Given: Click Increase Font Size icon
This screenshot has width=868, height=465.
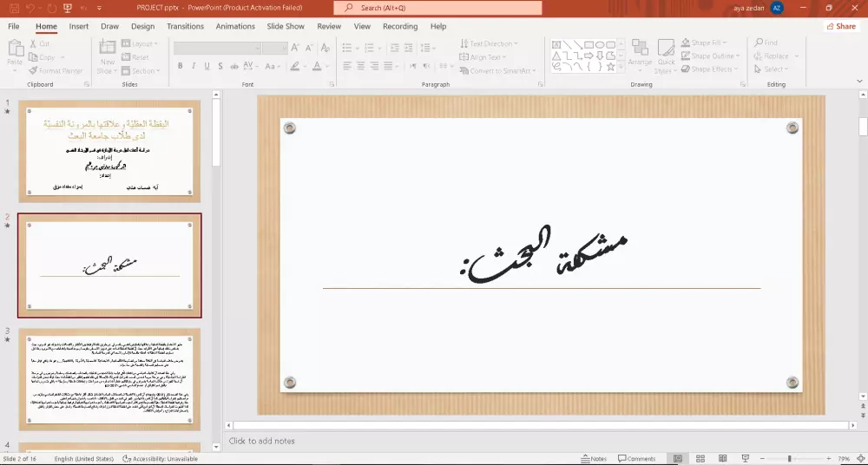Looking at the screenshot, I should coord(295,49).
